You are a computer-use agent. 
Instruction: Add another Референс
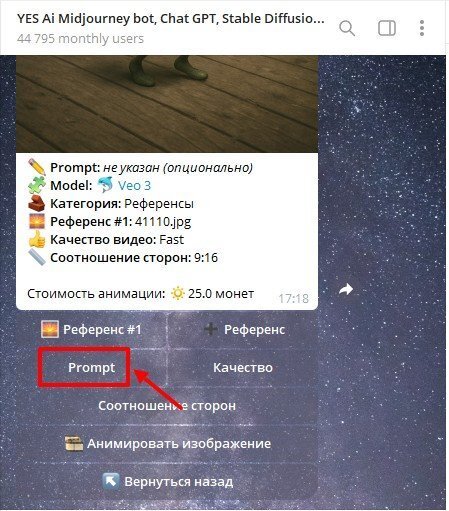(x=243, y=329)
